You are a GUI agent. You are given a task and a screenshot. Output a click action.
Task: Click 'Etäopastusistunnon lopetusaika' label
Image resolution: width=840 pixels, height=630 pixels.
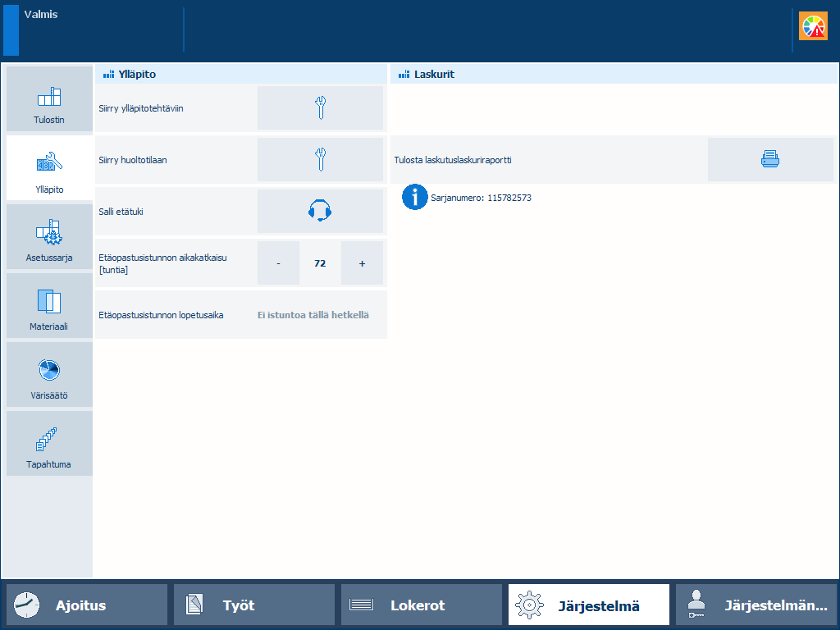pos(161,315)
